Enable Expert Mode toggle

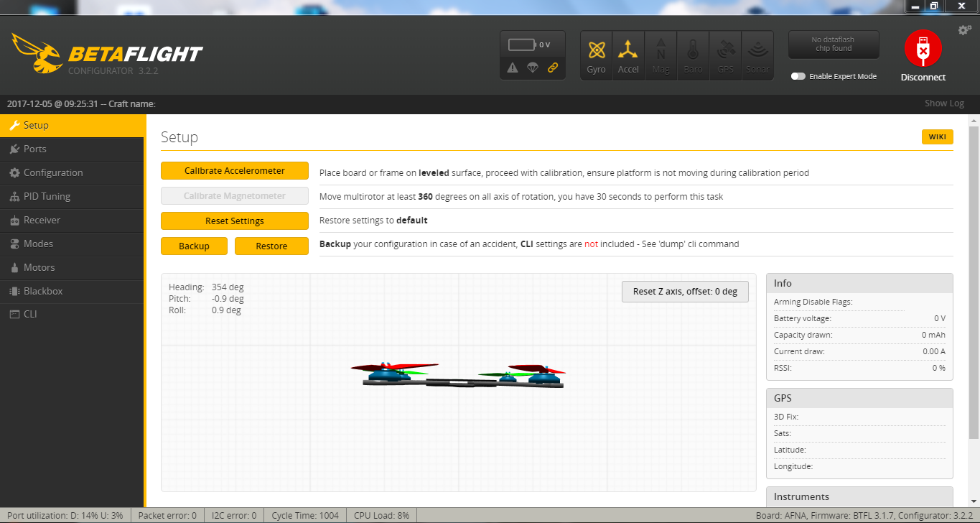[798, 76]
